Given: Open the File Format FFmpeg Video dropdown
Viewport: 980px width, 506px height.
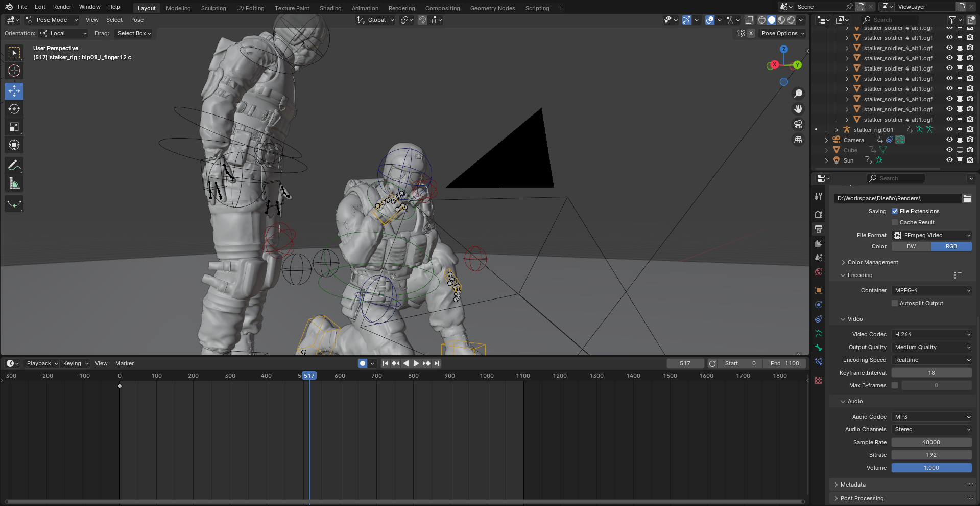Looking at the screenshot, I should coord(931,235).
